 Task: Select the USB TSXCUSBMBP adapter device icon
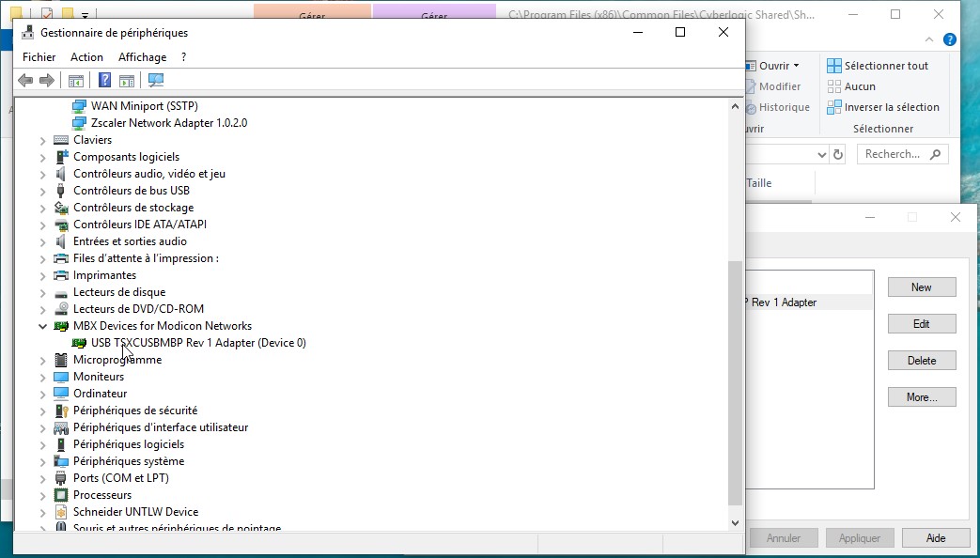(79, 343)
